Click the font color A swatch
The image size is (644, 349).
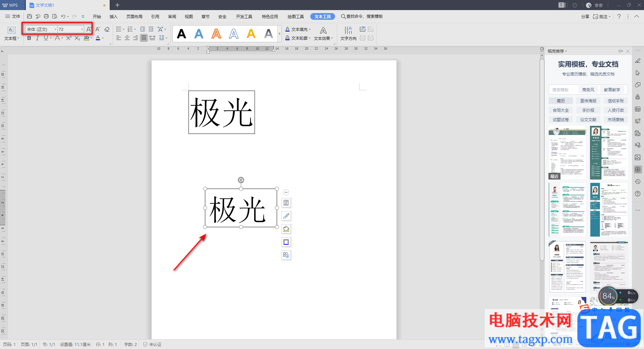(x=98, y=38)
